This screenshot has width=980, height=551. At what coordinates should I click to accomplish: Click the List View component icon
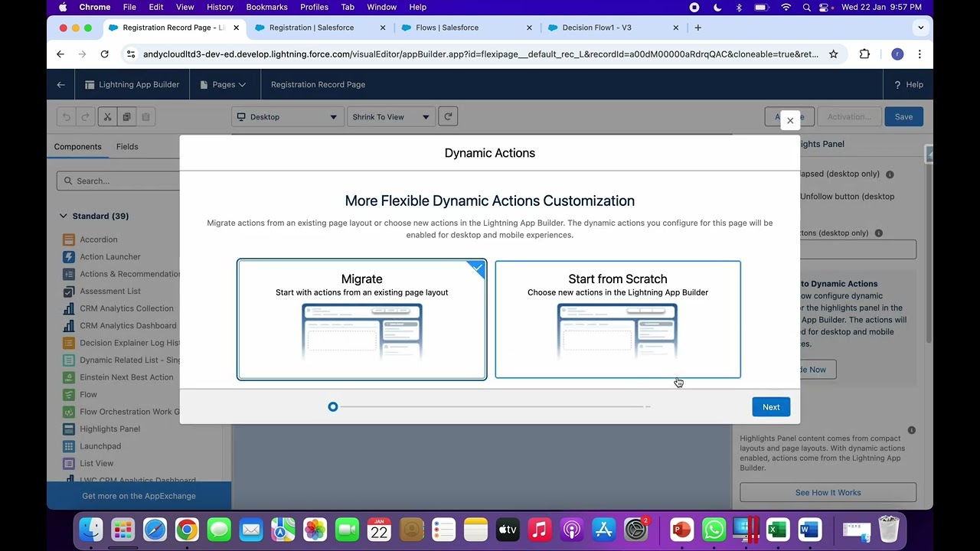point(68,464)
